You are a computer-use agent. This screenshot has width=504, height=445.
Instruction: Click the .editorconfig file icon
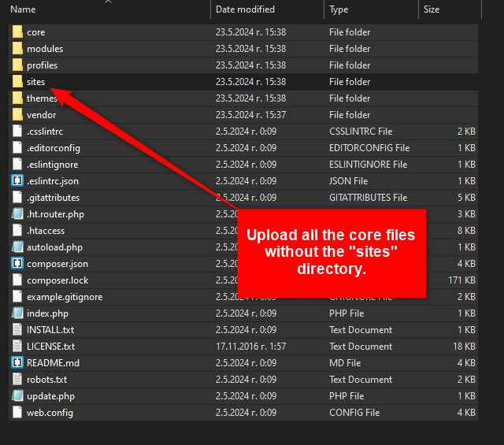[x=17, y=148]
